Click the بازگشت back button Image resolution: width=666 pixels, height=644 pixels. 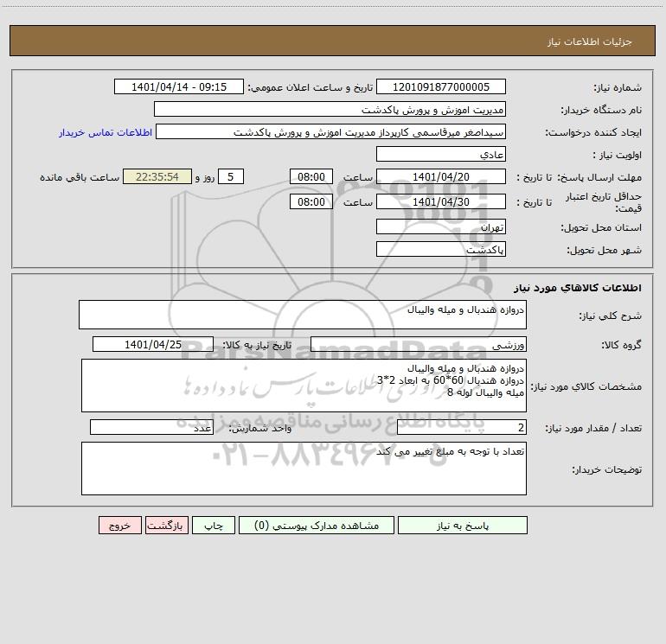click(166, 525)
